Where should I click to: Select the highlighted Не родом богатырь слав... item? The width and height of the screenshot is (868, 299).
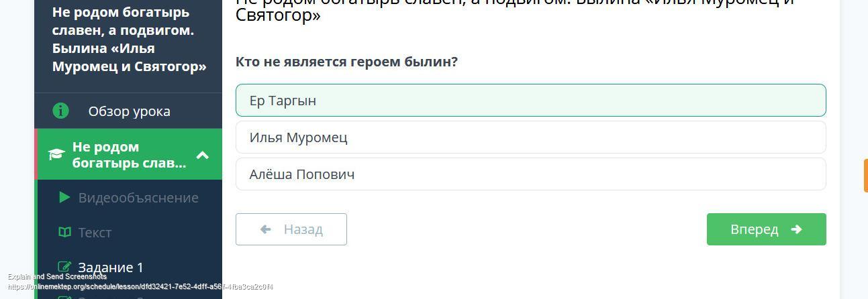[x=129, y=155]
